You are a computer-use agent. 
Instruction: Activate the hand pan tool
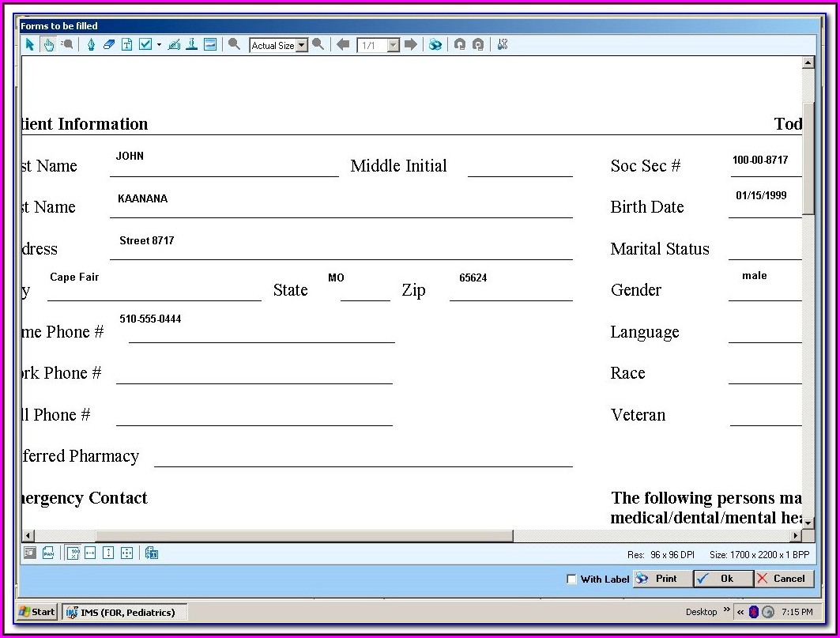(48, 45)
